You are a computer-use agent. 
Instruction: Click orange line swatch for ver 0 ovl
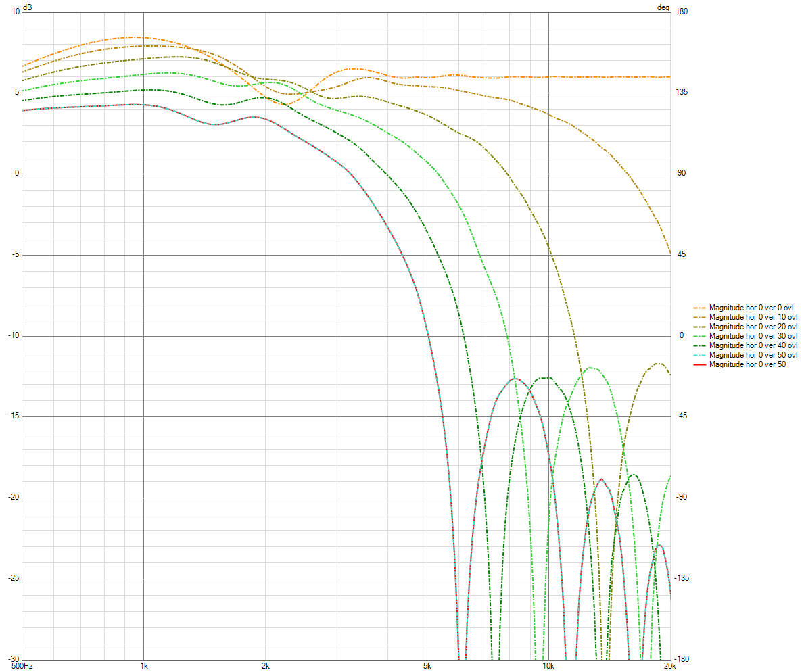[x=699, y=308]
